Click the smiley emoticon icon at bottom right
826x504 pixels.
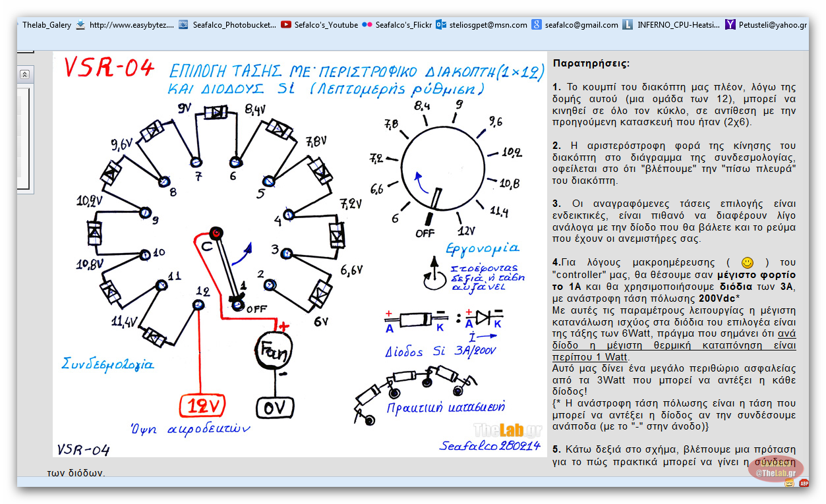(x=789, y=483)
